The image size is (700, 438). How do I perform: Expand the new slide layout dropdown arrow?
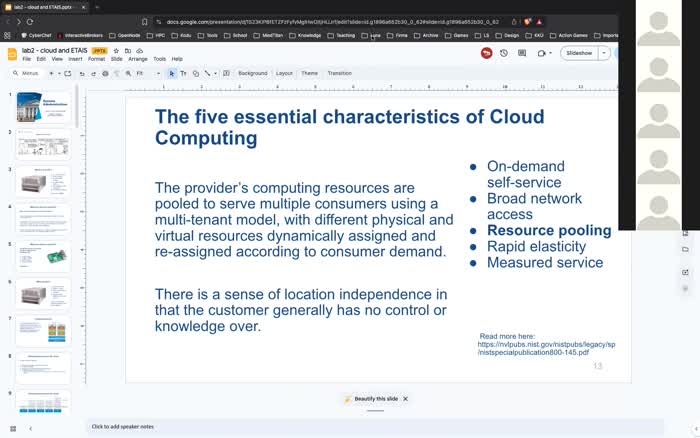(59, 73)
